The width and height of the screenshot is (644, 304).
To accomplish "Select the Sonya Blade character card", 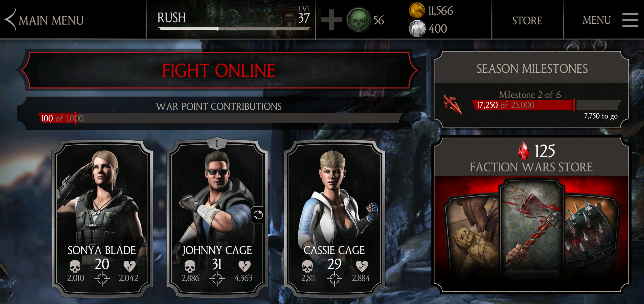I will point(102,219).
